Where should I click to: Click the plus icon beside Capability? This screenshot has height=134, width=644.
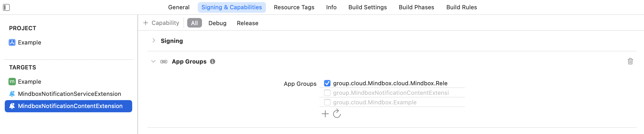[145, 23]
